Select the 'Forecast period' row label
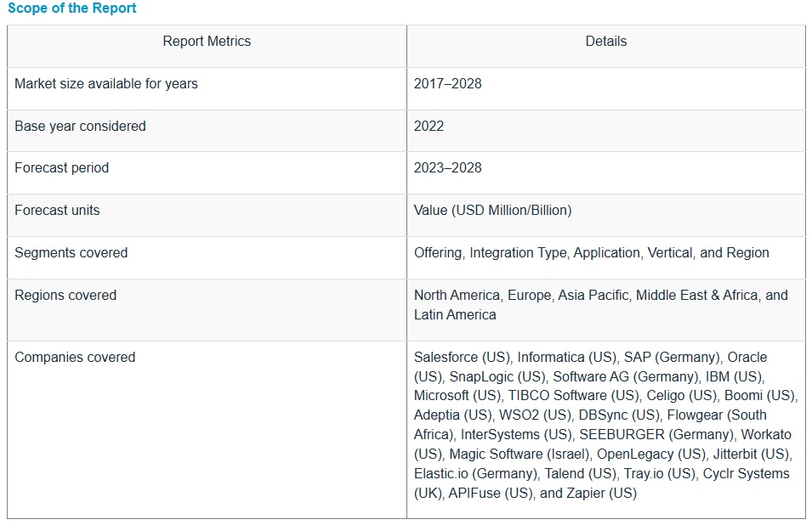The width and height of the screenshot is (812, 525). click(61, 167)
